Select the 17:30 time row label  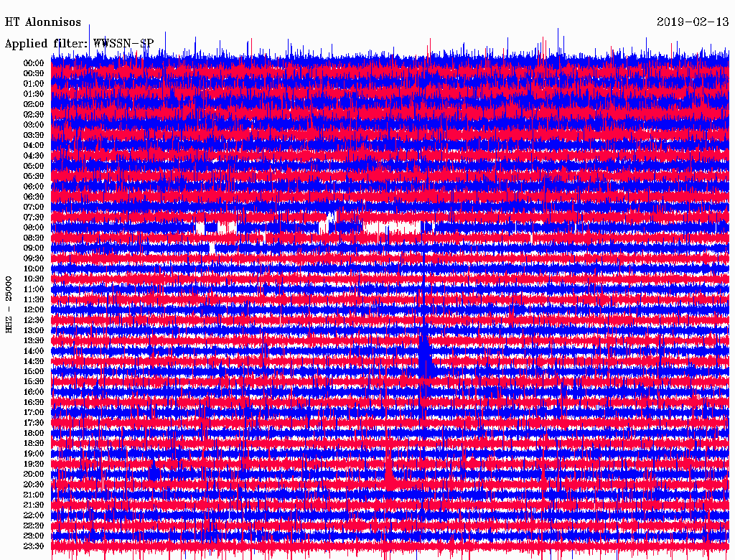[x=34, y=423]
